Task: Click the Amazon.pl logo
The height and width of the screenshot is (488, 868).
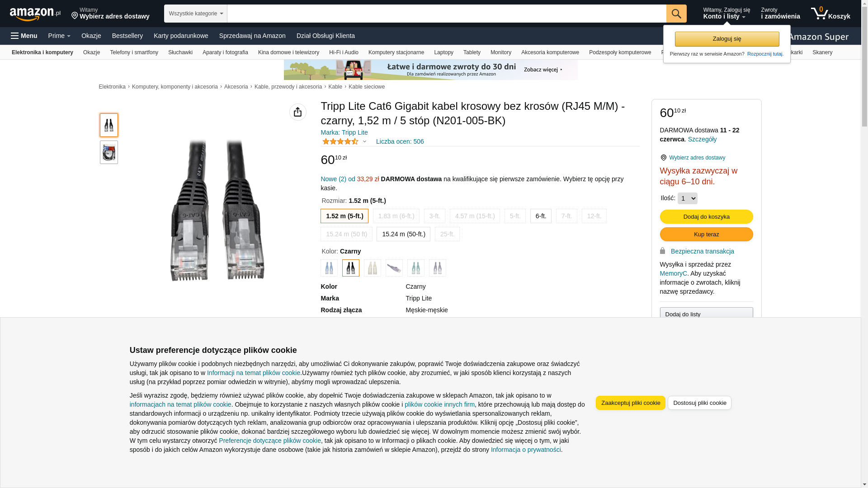Action: tap(35, 14)
